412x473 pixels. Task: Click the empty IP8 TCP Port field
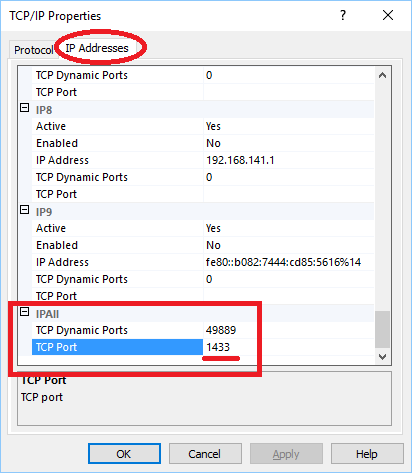point(288,194)
